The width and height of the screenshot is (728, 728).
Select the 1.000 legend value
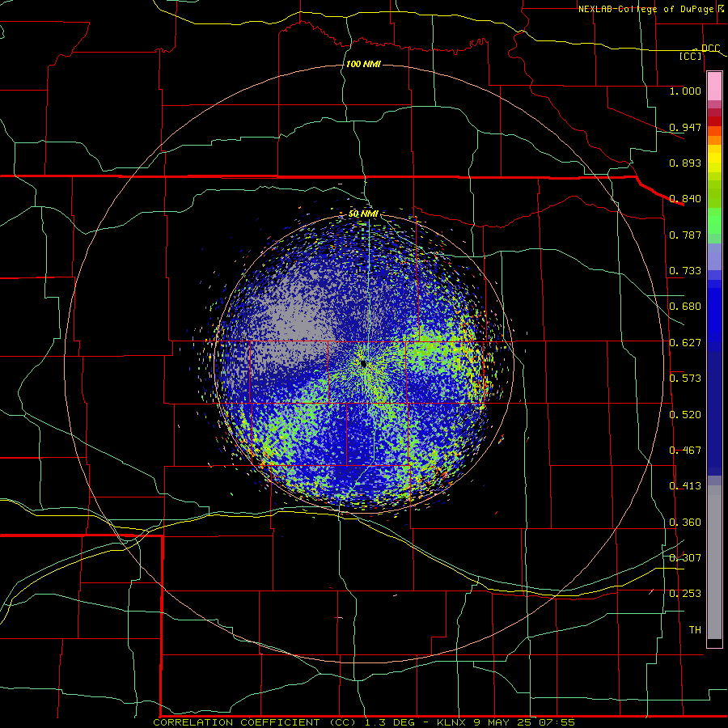[685, 91]
